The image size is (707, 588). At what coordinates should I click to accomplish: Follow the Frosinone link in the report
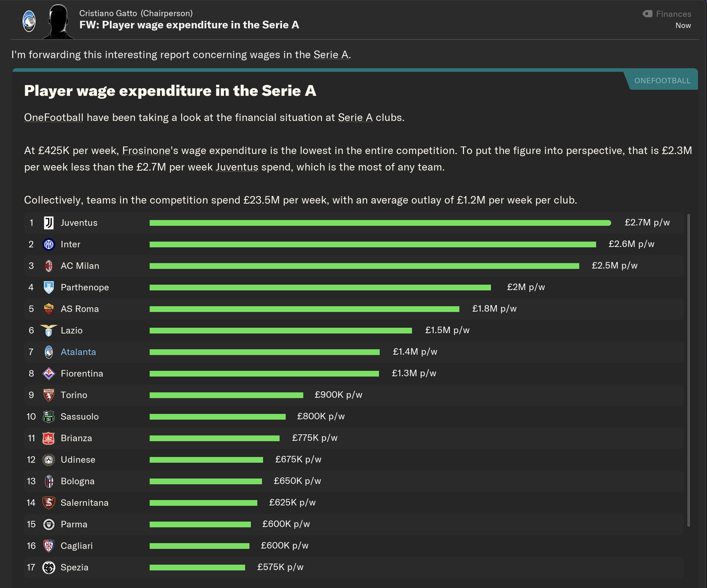pyautogui.click(x=146, y=151)
